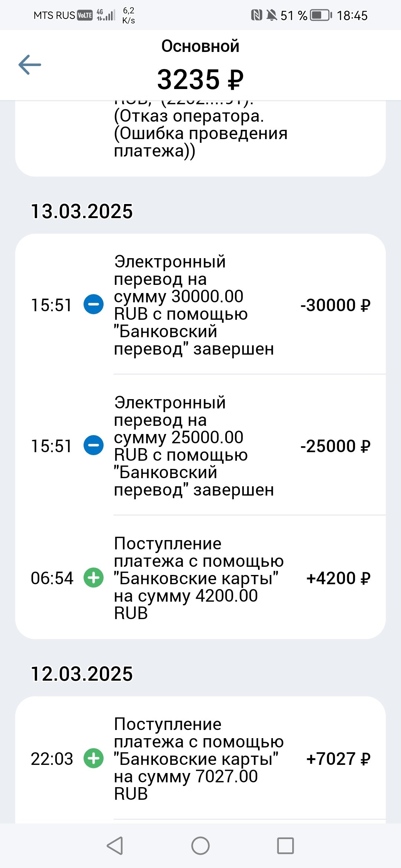The height and width of the screenshot is (868, 401).
Task: Open the 30000.00 RUB transfer description
Action: click(193, 305)
